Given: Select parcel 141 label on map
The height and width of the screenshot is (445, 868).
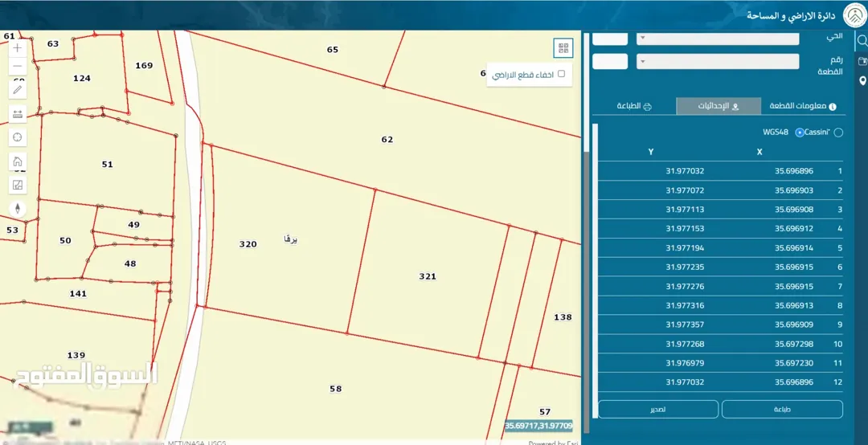Looking at the screenshot, I should (x=77, y=293).
